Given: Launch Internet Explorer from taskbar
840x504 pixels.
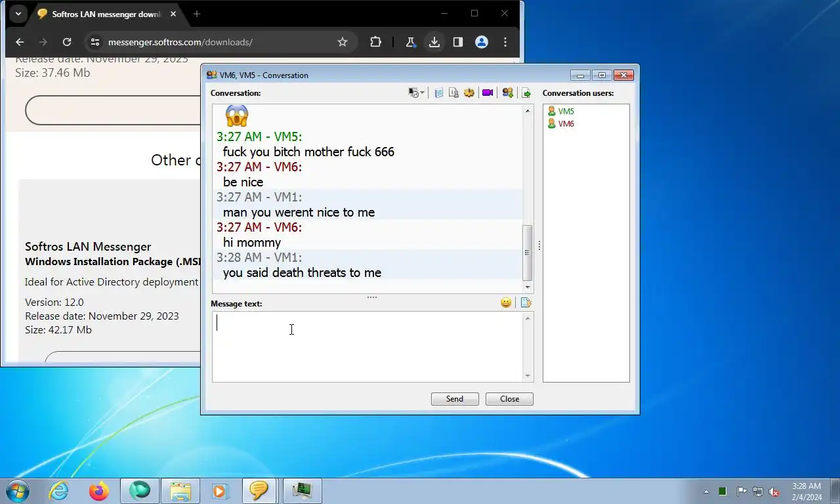Looking at the screenshot, I should tap(58, 491).
